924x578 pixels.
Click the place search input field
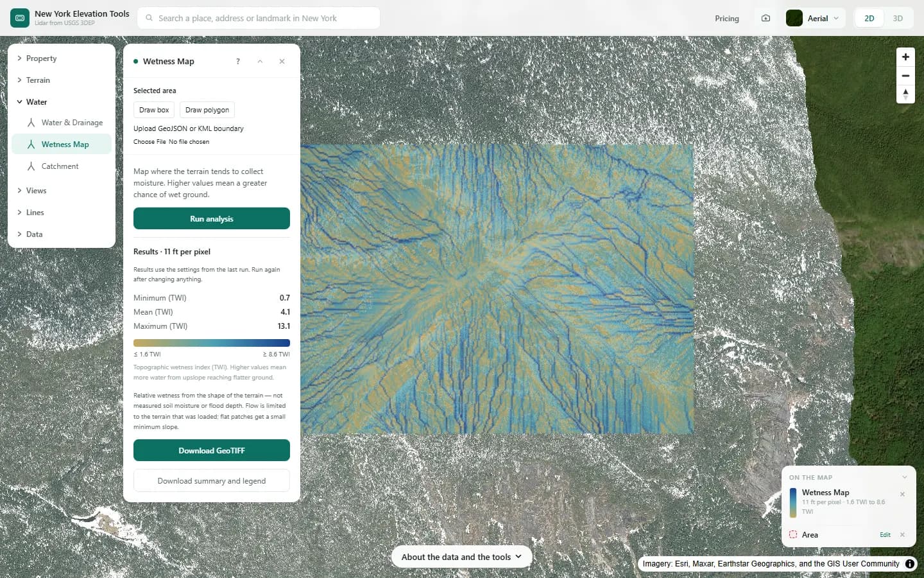[259, 18]
